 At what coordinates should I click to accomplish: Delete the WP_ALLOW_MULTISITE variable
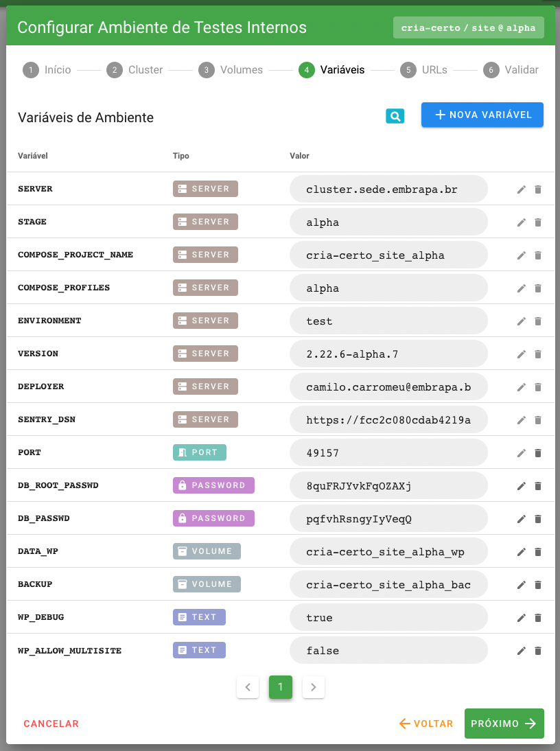coord(538,651)
